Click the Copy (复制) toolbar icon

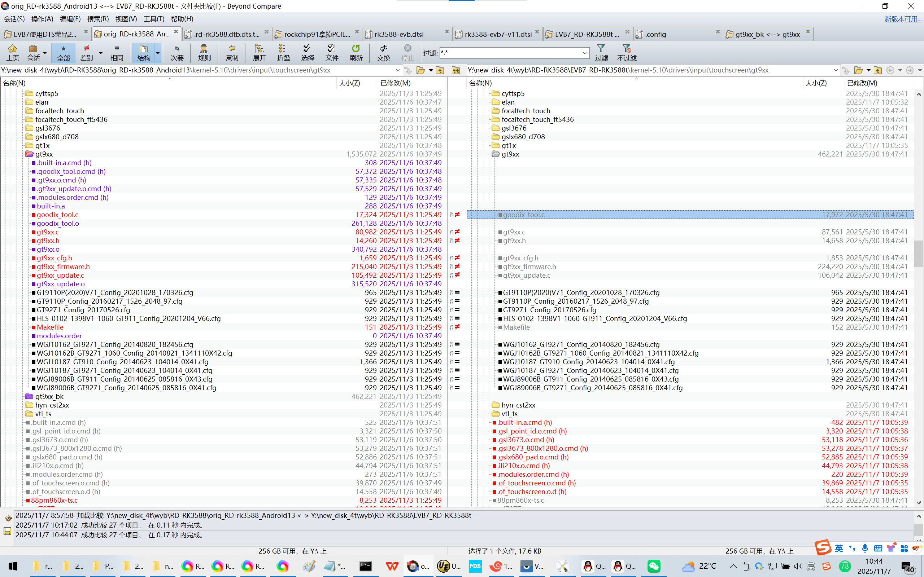[232, 52]
